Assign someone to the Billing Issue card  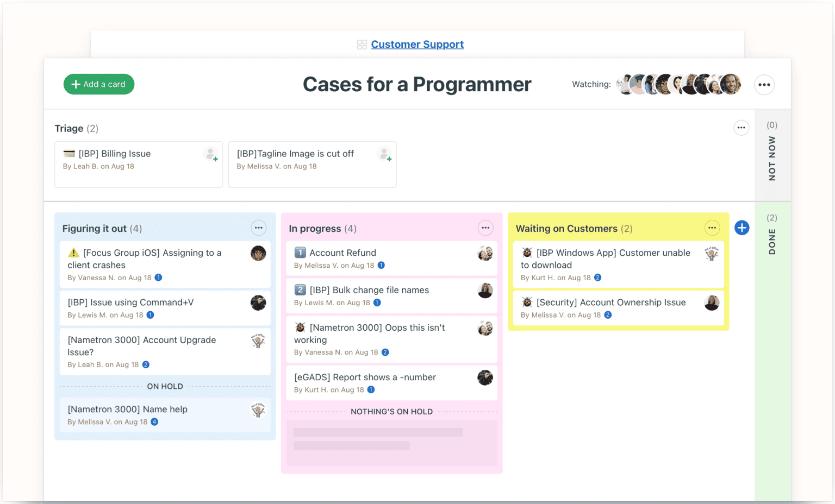[211, 154]
